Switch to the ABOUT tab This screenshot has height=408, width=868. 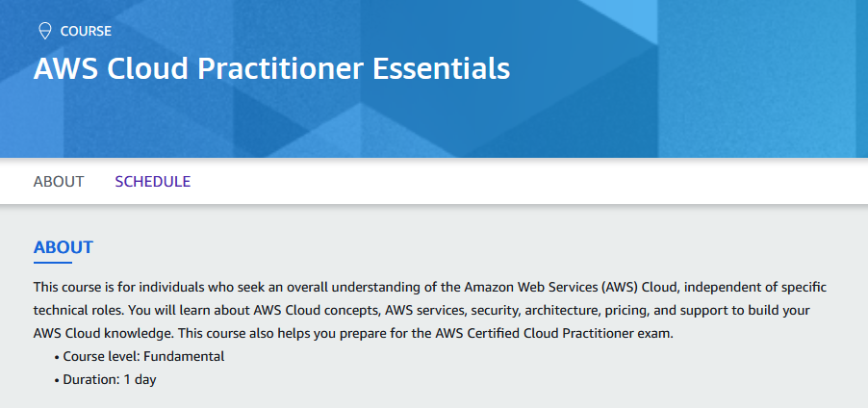coord(59,181)
